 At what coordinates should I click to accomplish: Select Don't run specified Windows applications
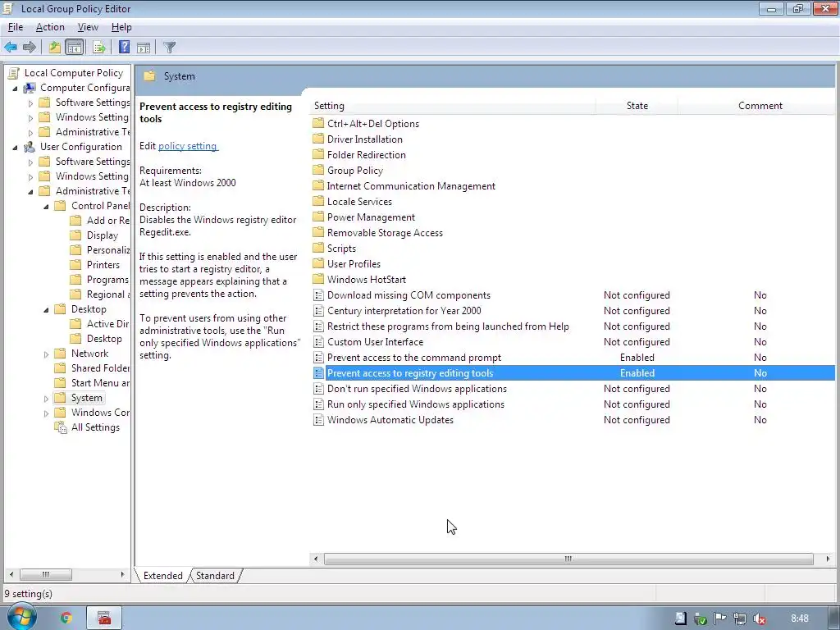coord(573,389)
